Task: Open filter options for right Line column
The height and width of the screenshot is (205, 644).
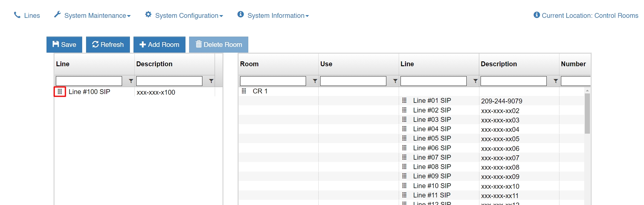Action: (475, 81)
